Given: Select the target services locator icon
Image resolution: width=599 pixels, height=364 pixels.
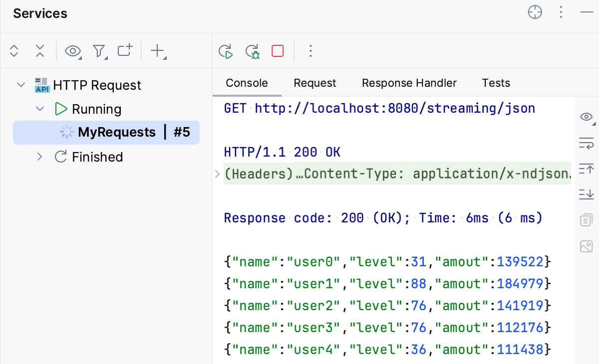Looking at the screenshot, I should click(x=535, y=12).
